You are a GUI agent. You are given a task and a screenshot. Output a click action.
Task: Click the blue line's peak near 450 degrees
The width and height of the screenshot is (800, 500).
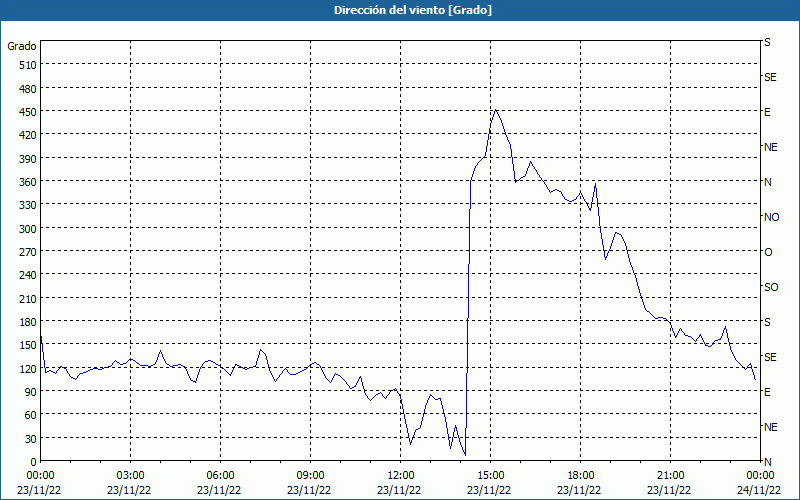pyautogui.click(x=495, y=109)
